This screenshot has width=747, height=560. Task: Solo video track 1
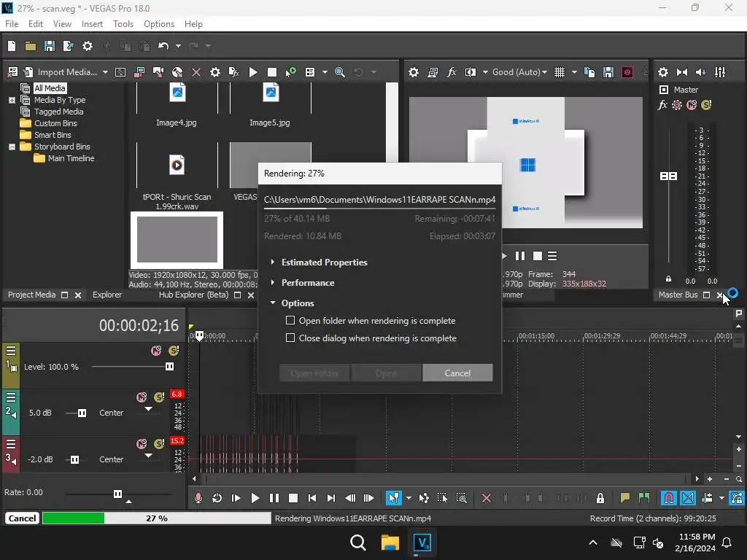174,351
